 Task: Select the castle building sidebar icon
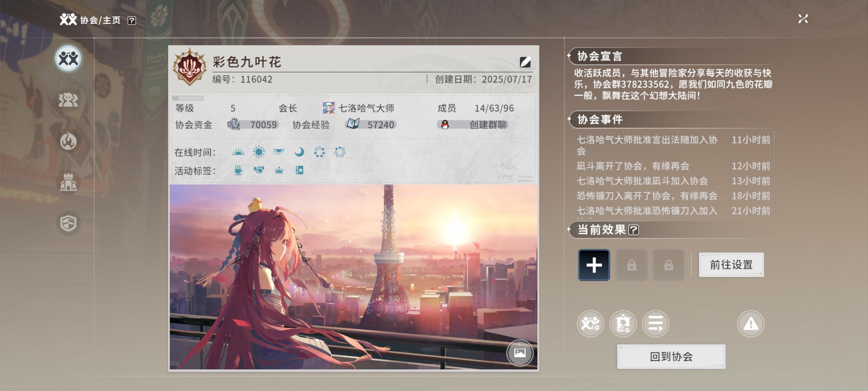tap(68, 182)
